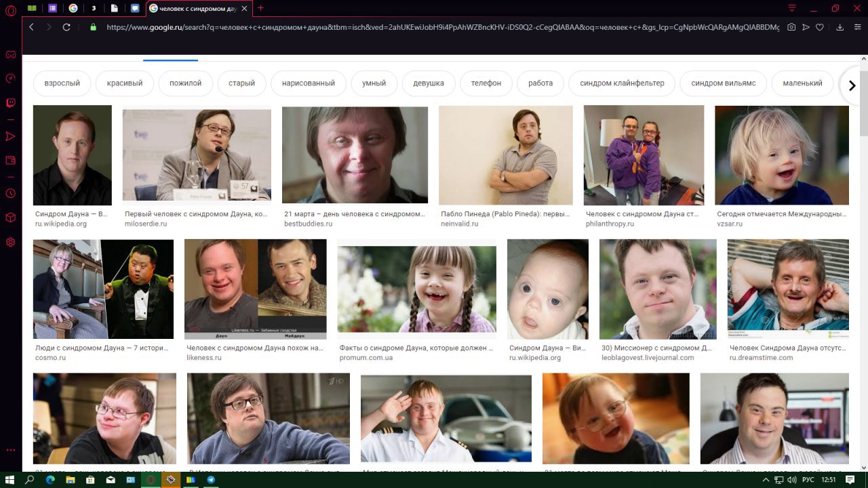Open Telegram from the taskbar

[x=211, y=479]
